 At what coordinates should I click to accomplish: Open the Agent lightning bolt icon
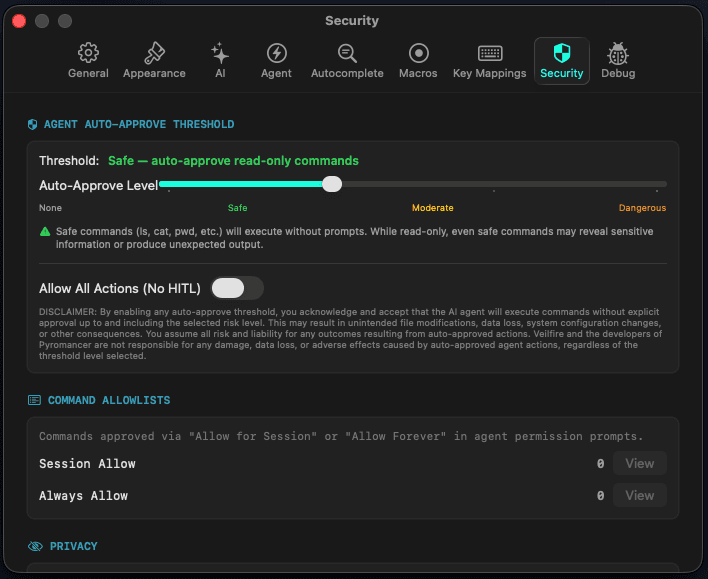276,53
